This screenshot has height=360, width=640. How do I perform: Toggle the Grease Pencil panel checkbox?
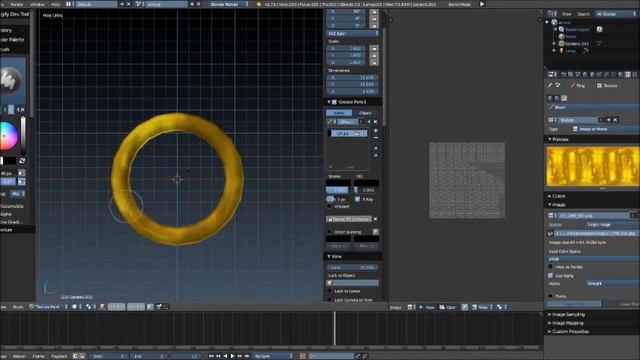point(334,102)
